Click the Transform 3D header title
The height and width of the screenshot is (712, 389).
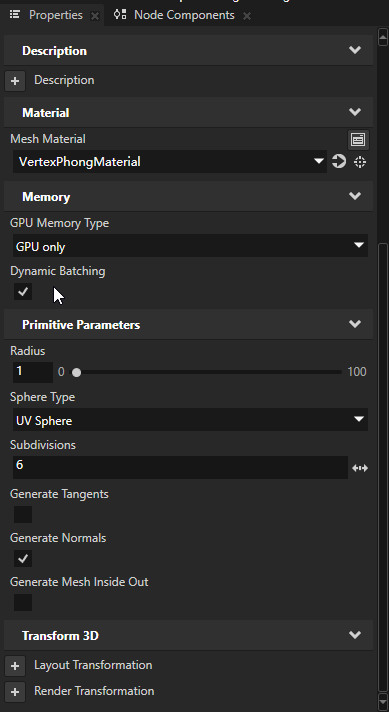[x=60, y=636]
